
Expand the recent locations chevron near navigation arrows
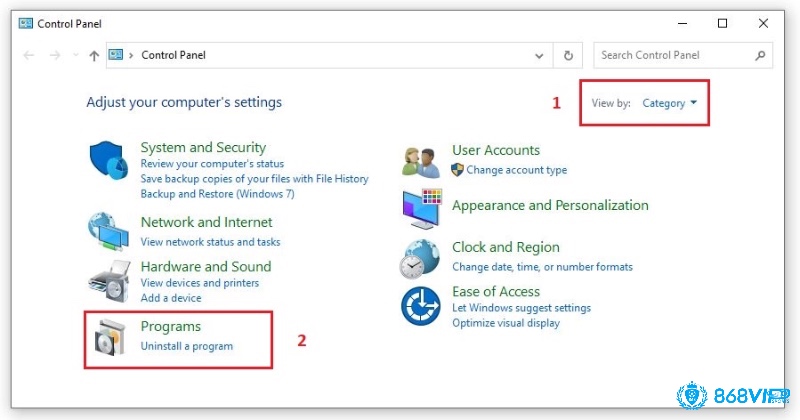click(x=75, y=56)
